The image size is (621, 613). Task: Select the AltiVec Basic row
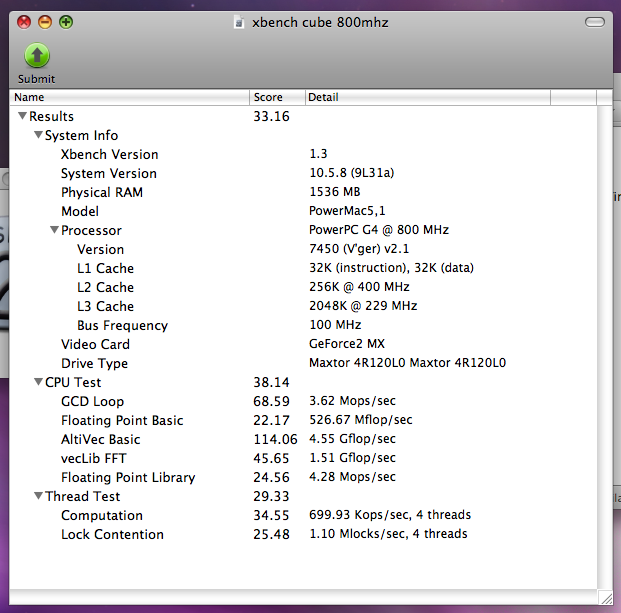[303, 439]
